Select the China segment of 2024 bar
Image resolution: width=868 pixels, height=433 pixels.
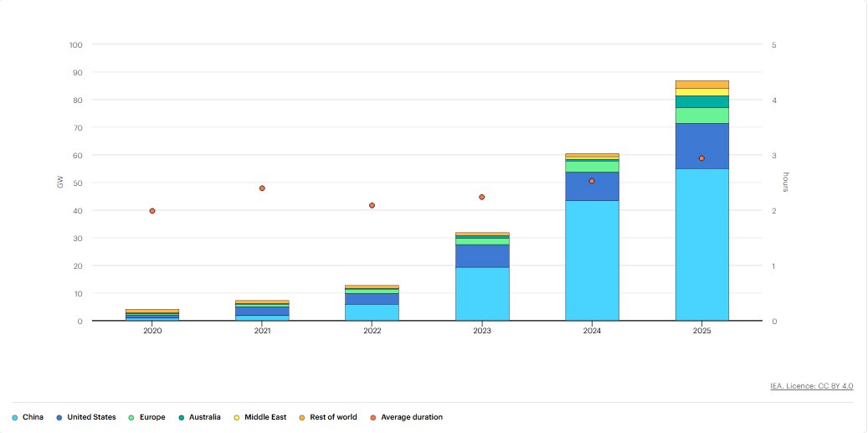point(592,260)
